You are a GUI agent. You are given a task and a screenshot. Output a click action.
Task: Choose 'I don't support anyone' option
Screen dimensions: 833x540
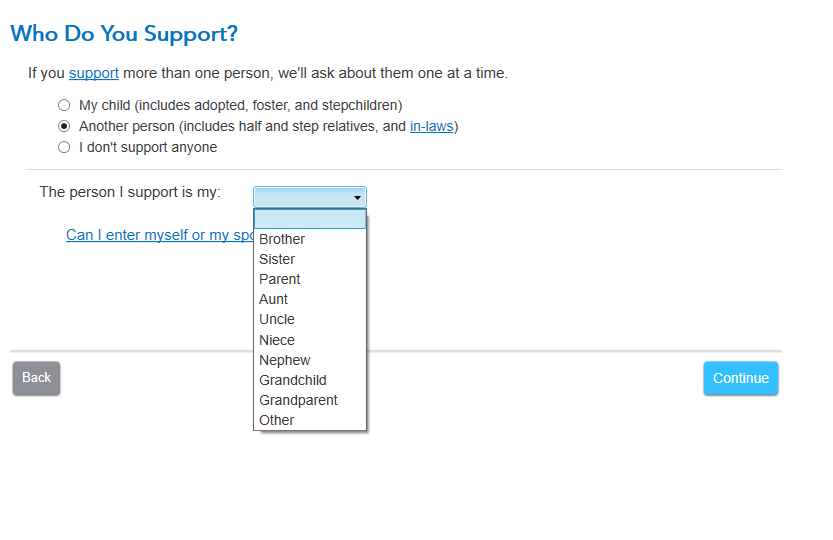tap(64, 148)
